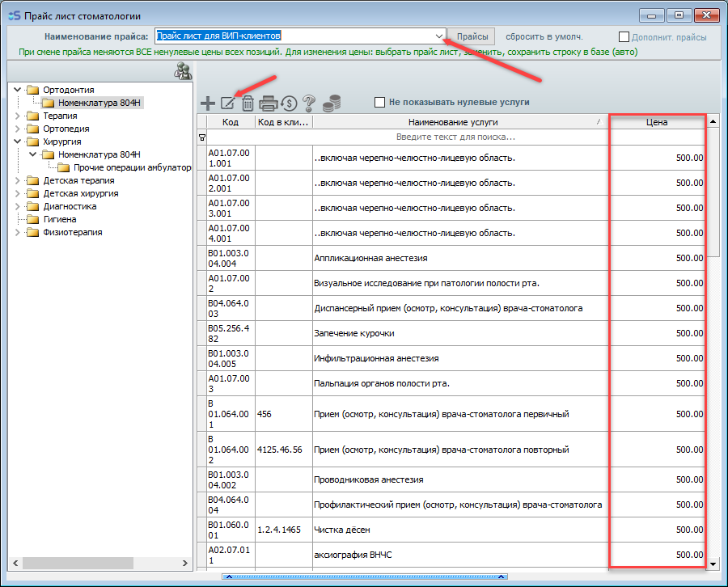
Task: Sort the table by the 'Цена' column header
Action: [x=656, y=122]
